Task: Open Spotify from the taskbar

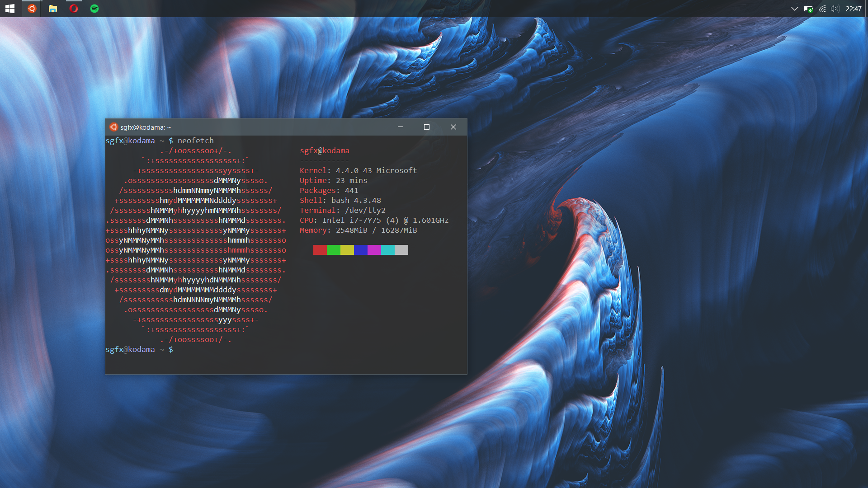Action: click(x=94, y=9)
